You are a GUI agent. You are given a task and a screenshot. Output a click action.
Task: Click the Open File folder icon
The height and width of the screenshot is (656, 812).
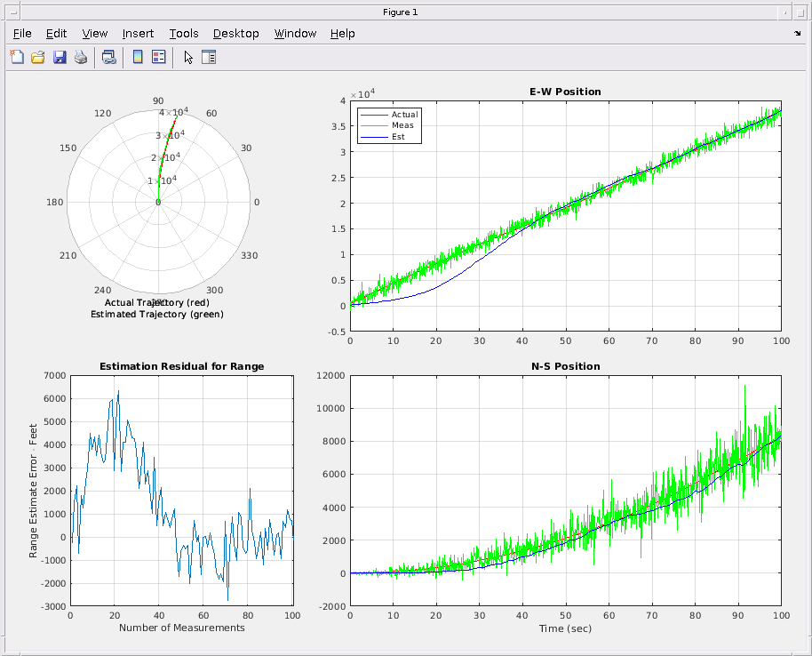click(38, 58)
